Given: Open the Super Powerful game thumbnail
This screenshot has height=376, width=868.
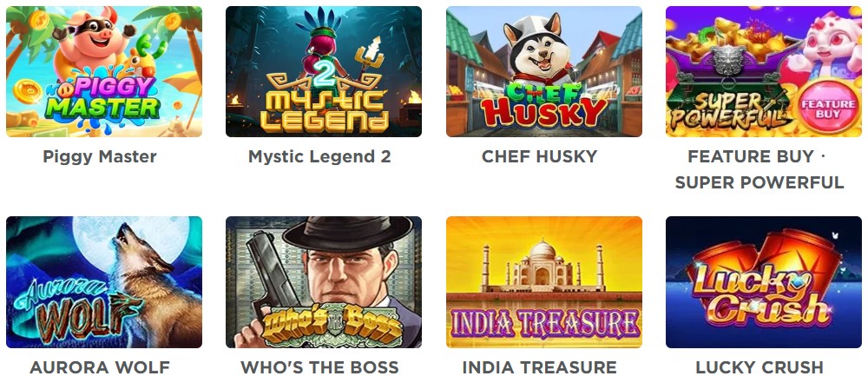Looking at the screenshot, I should click(x=764, y=71).
